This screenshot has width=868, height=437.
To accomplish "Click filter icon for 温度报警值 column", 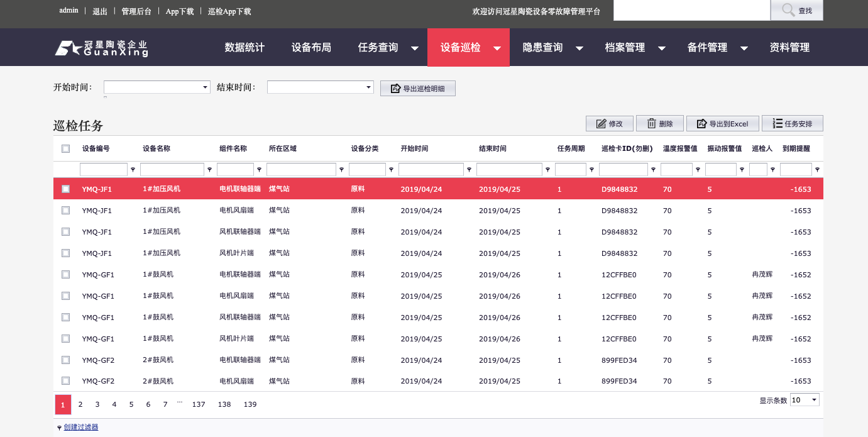I will tap(698, 170).
